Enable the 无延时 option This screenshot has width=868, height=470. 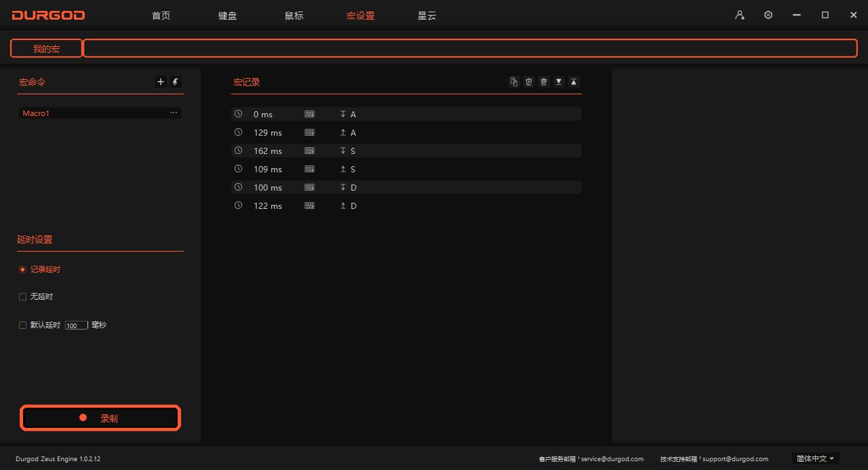[x=22, y=296]
